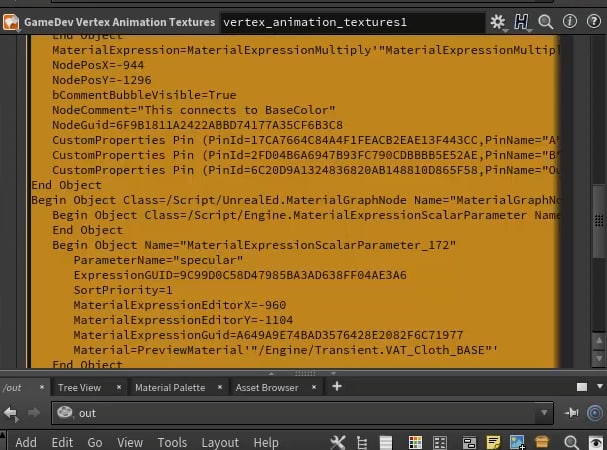Image resolution: width=607 pixels, height=450 pixels.
Task: Click the wrench and screwdriver tools icon
Action: click(338, 442)
